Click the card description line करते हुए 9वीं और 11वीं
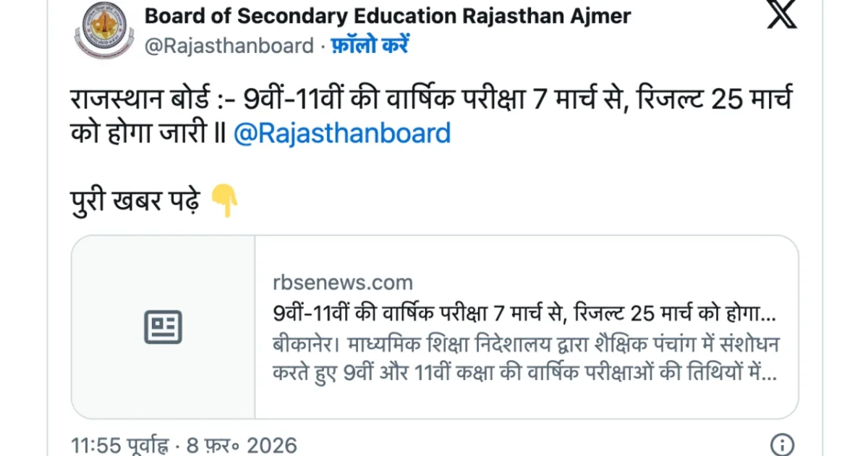868x456 pixels. click(524, 374)
